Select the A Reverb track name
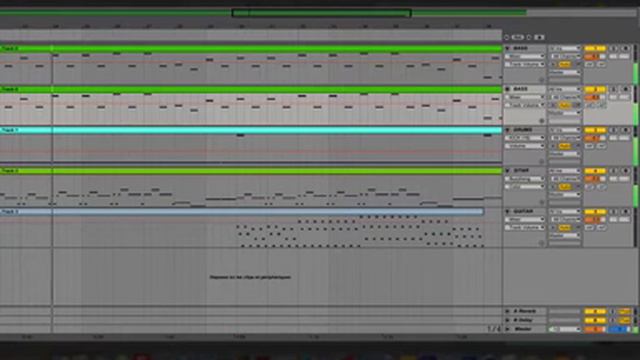The height and width of the screenshot is (360, 640). click(x=524, y=311)
